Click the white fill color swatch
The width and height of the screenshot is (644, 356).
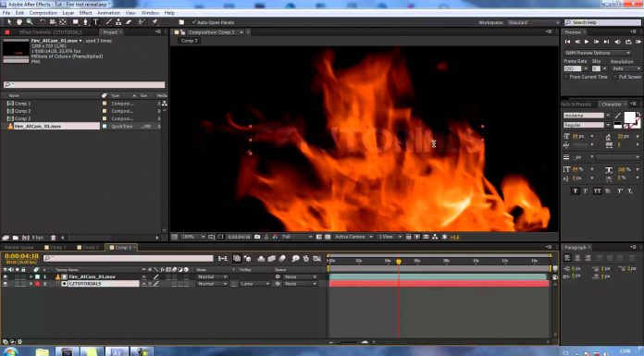629,117
